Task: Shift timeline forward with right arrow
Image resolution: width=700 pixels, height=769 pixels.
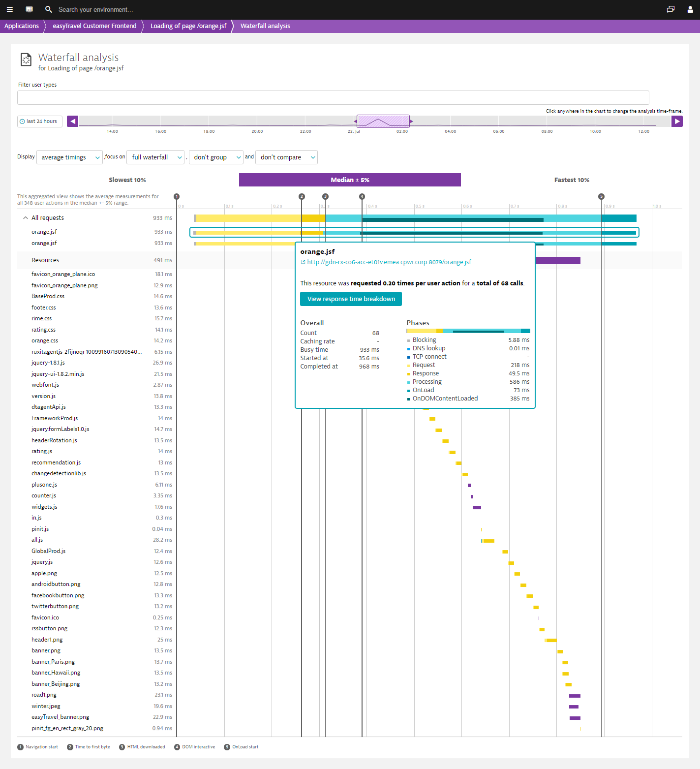Action: [x=677, y=121]
